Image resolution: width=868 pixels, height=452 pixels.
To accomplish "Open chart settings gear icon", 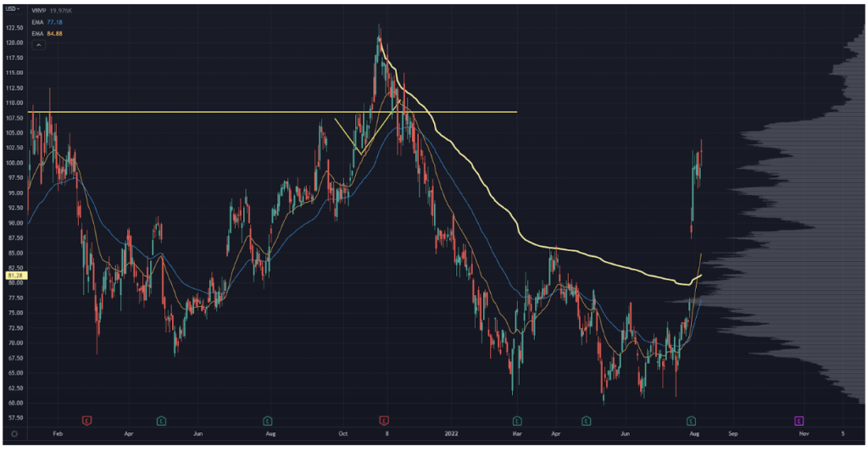I will (14, 433).
